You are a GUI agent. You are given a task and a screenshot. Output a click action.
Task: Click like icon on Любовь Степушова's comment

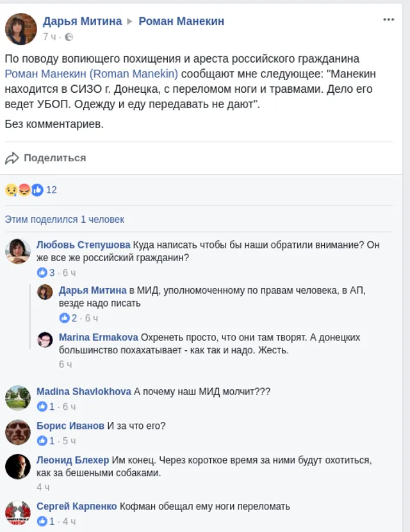click(42, 273)
